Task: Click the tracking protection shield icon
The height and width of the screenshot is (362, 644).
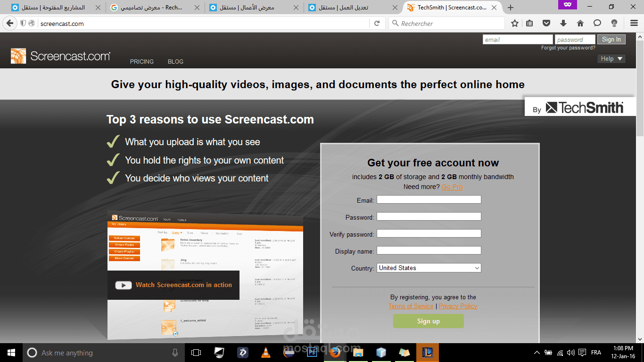Action: [x=23, y=23]
